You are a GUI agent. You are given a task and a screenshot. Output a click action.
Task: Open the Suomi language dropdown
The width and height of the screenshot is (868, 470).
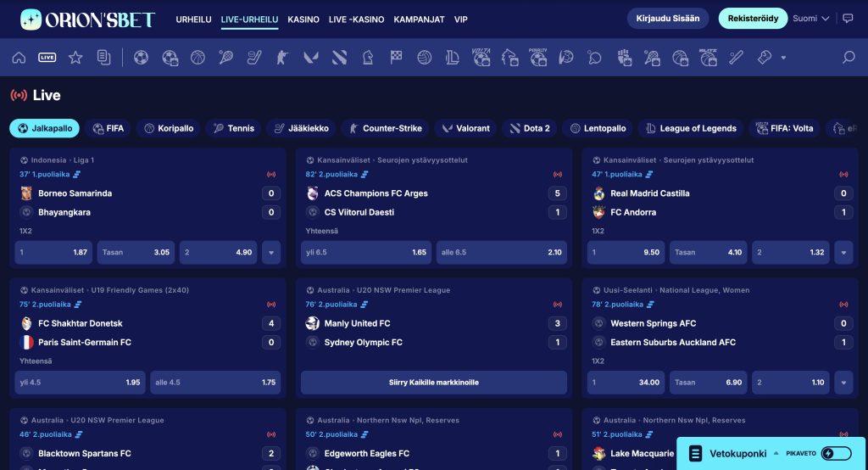click(810, 19)
